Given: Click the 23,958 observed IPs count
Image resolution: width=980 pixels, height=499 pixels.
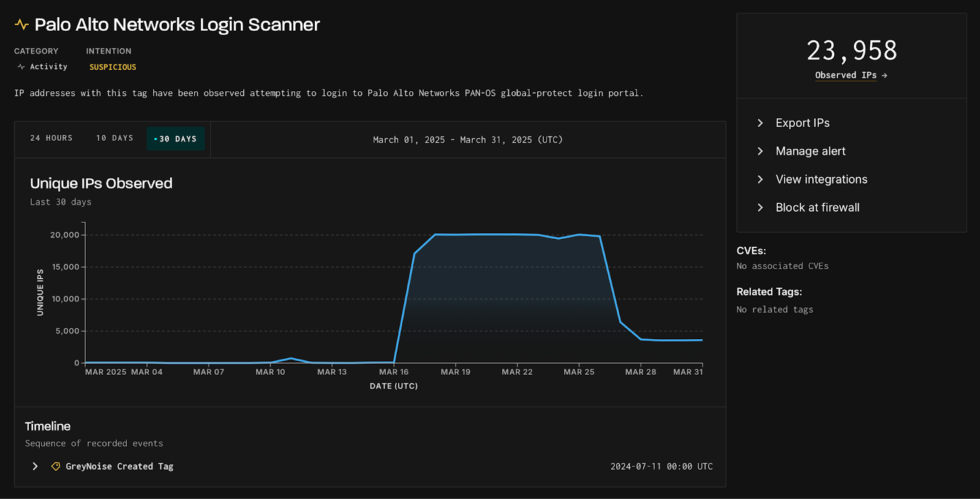Looking at the screenshot, I should pos(851,51).
